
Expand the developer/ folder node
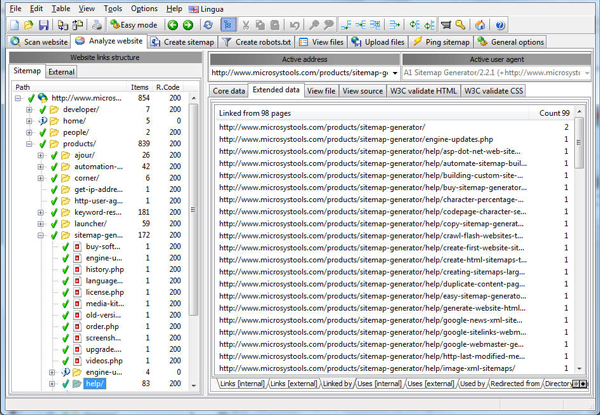click(29, 109)
